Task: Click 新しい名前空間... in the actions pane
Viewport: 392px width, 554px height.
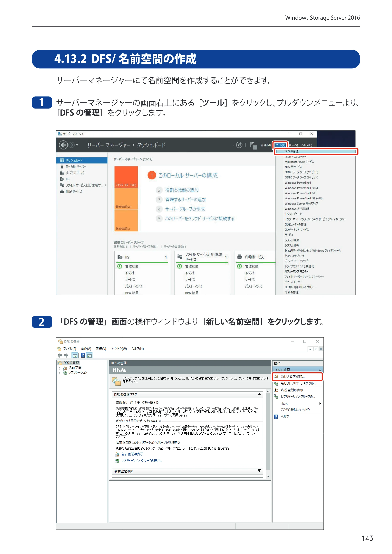Action: click(x=298, y=376)
